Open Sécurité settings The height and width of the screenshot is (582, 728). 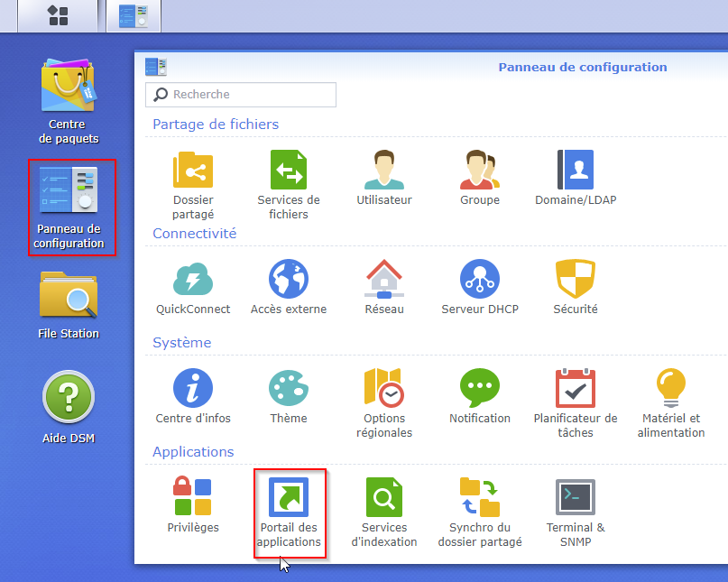(576, 287)
